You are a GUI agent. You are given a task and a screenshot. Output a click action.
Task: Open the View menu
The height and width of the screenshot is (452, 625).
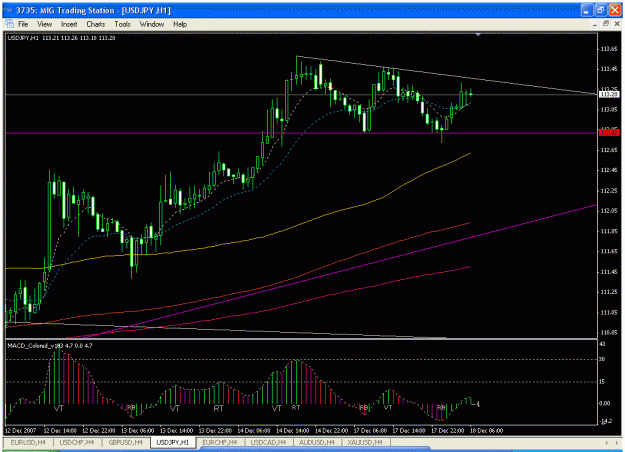point(45,24)
